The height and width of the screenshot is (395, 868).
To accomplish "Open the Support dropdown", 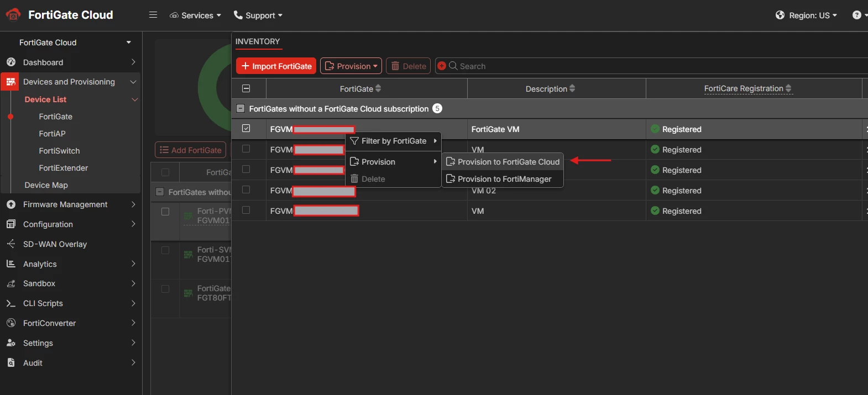I will point(258,15).
